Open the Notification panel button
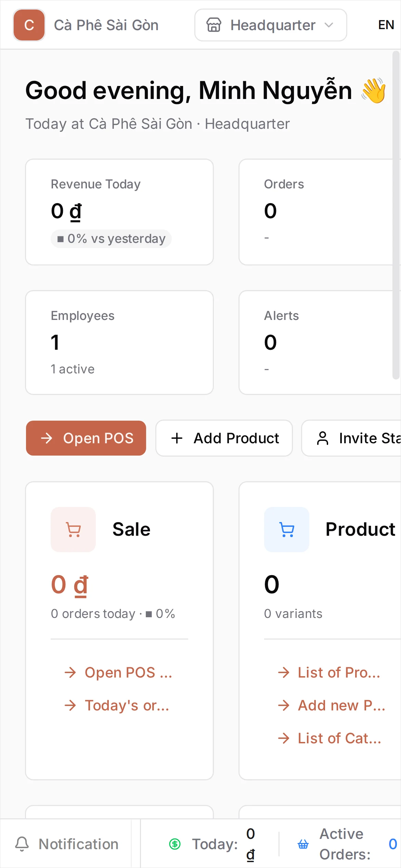The image size is (401, 868). coord(67,844)
